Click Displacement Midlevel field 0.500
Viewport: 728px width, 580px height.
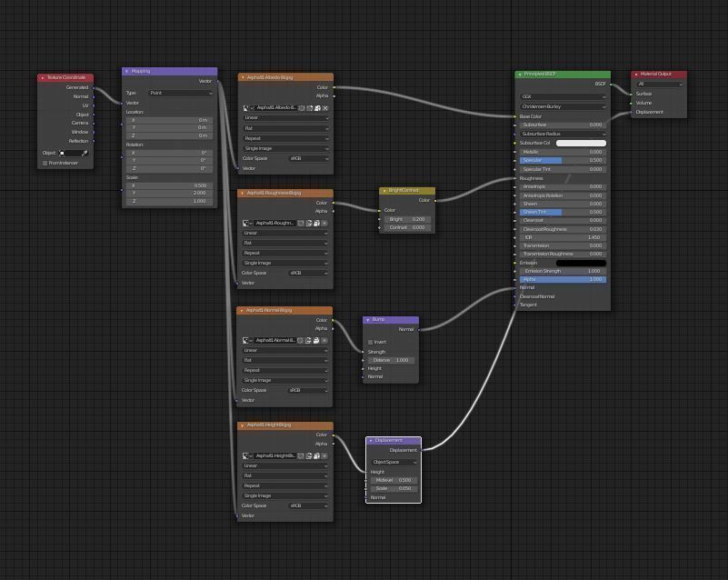click(394, 480)
